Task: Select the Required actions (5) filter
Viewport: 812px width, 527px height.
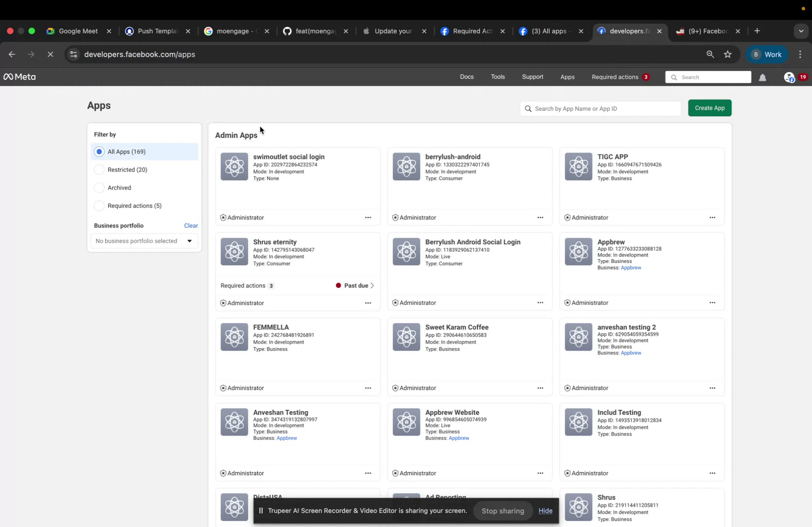Action: tap(99, 206)
